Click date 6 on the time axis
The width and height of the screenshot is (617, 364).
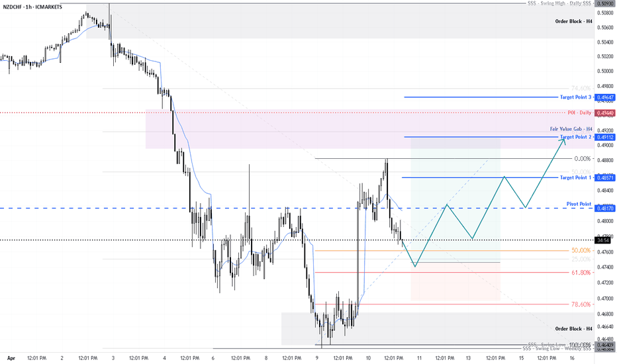[213, 358]
